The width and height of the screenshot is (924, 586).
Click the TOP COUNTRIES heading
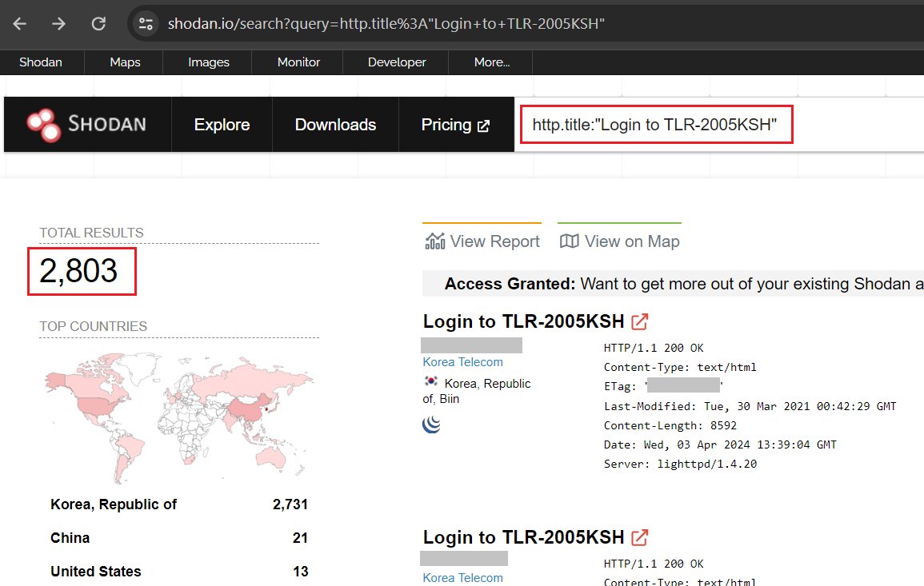pos(93,326)
